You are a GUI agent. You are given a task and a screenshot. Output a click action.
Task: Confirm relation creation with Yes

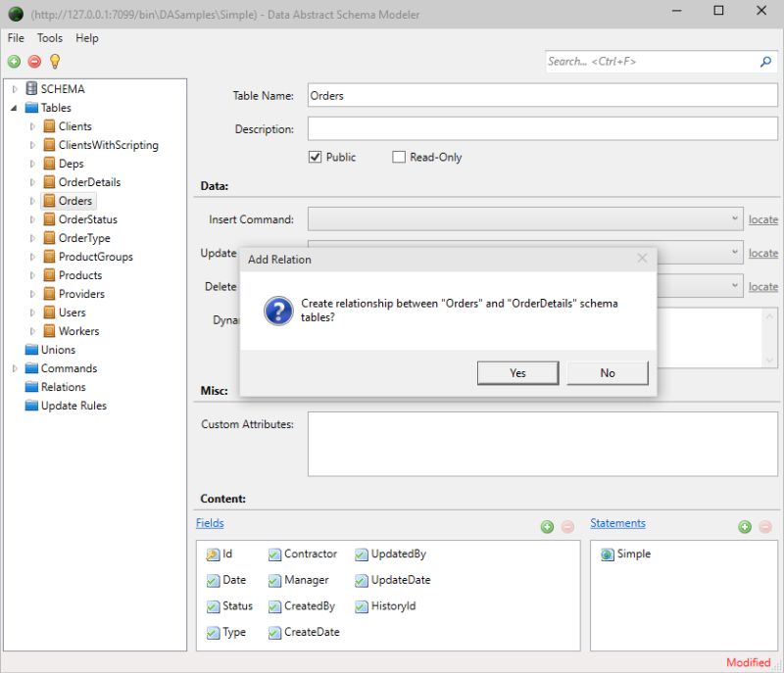517,372
